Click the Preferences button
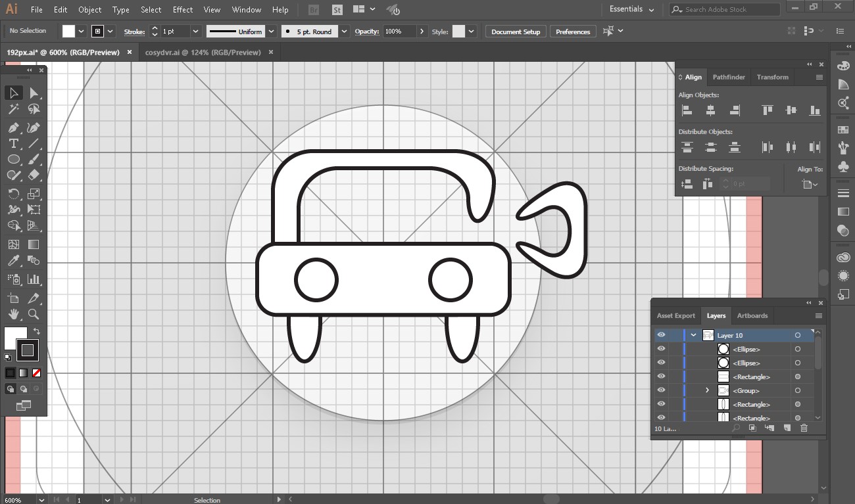Image resolution: width=855 pixels, height=504 pixels. 573,32
